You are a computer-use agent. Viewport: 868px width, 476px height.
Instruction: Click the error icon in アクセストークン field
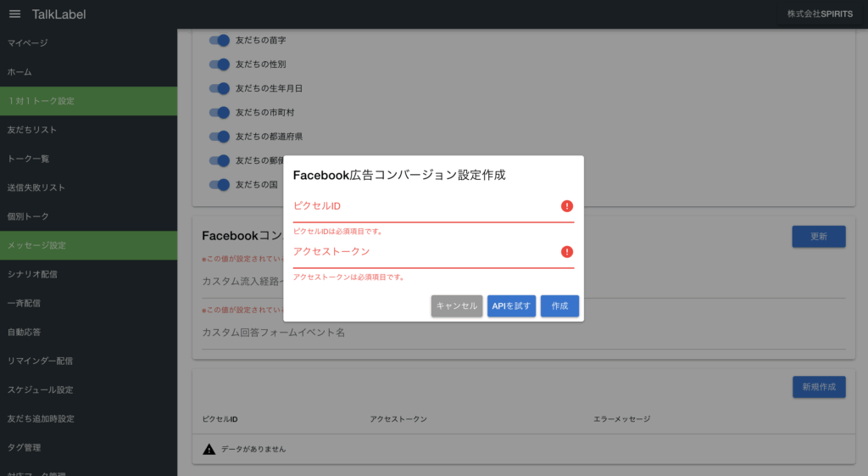(x=566, y=252)
